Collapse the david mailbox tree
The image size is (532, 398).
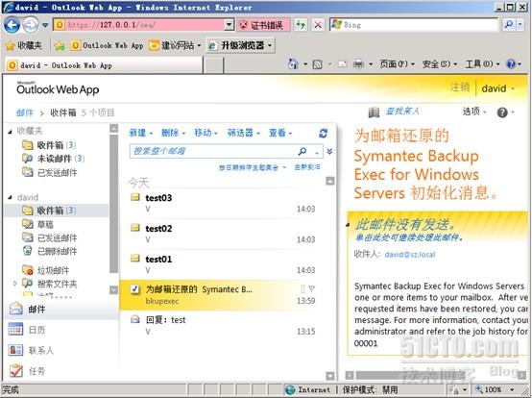[10, 197]
